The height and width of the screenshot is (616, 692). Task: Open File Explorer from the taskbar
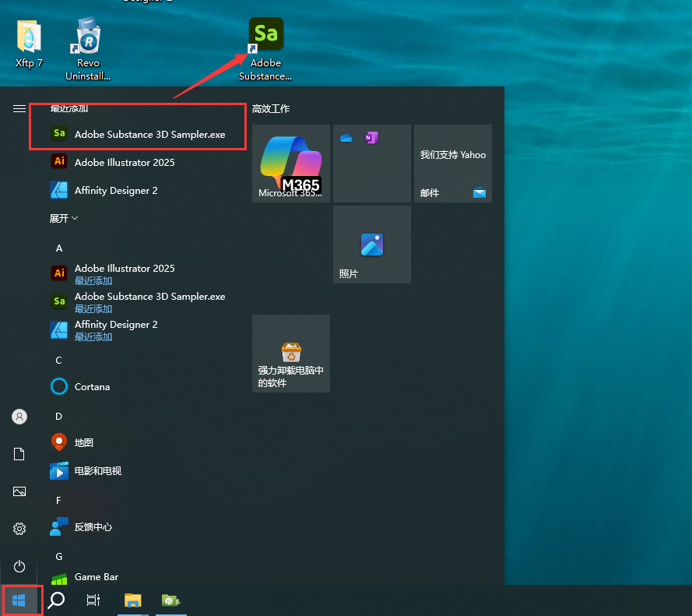[133, 600]
